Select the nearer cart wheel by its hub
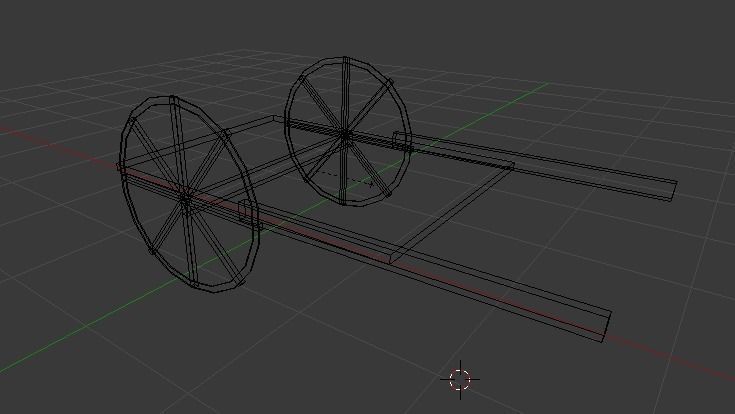The image size is (735, 414). coord(186,199)
